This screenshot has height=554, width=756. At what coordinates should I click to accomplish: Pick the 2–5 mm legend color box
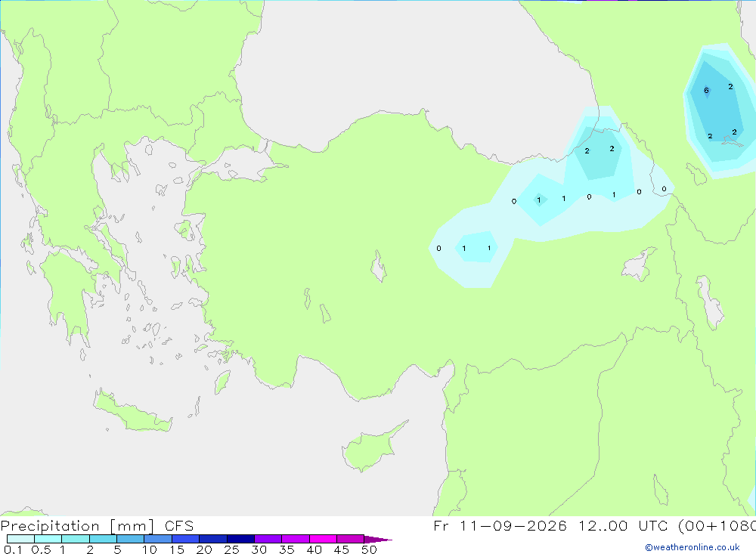click(103, 539)
